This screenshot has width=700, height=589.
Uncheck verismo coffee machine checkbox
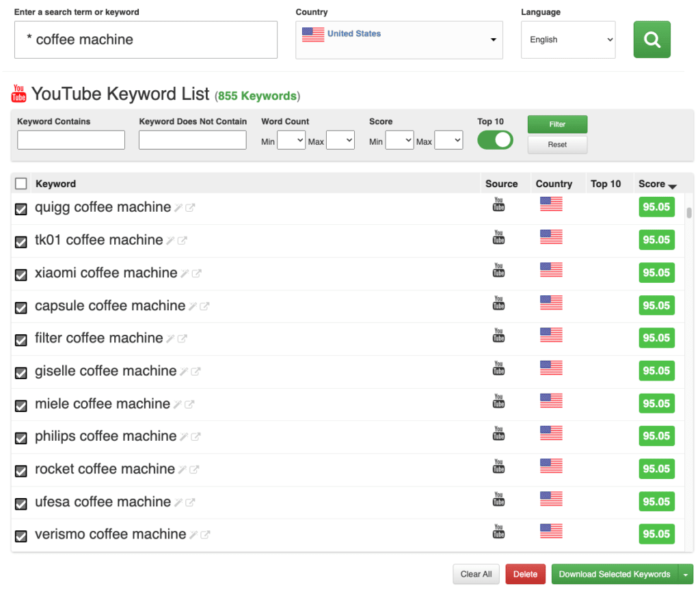[21, 536]
